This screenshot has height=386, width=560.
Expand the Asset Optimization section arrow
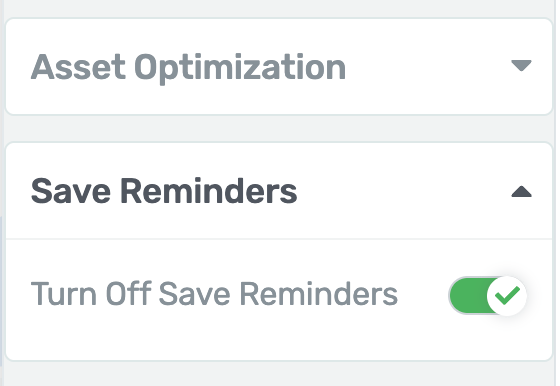click(x=521, y=66)
